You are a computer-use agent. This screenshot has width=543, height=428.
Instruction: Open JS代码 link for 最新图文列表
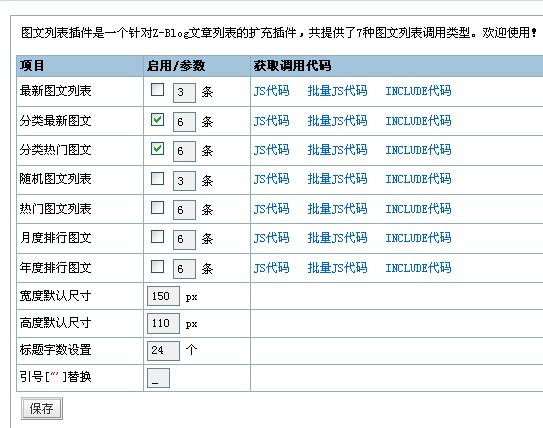click(271, 91)
